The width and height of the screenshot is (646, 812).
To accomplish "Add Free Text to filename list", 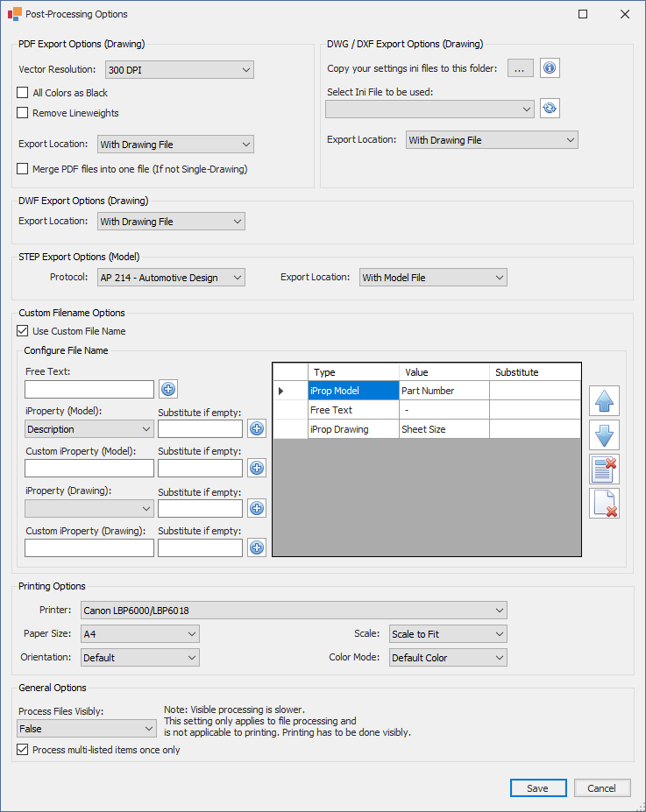I will tap(169, 390).
